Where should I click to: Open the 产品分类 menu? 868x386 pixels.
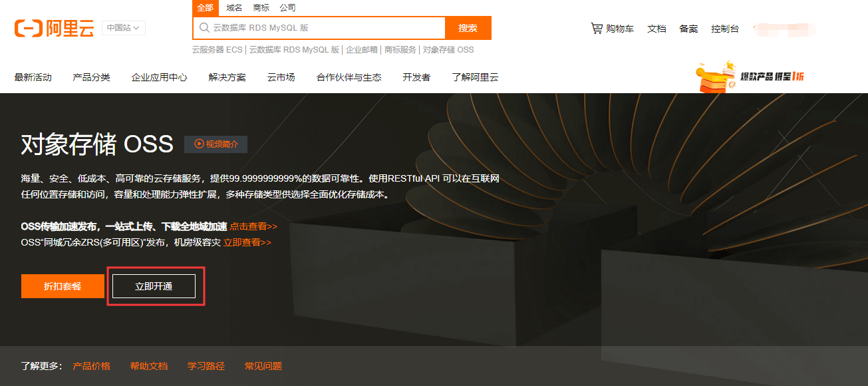pyautogui.click(x=92, y=77)
